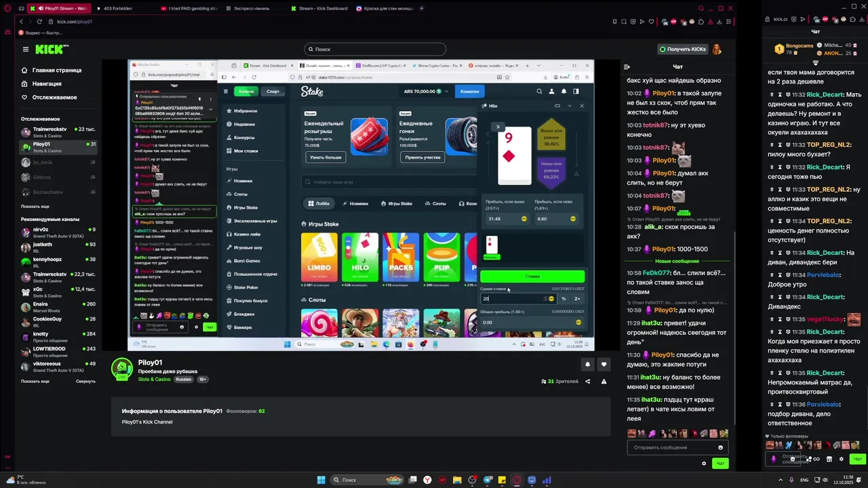Open chat settings gear in main chat
868x488 pixels.
click(704, 464)
